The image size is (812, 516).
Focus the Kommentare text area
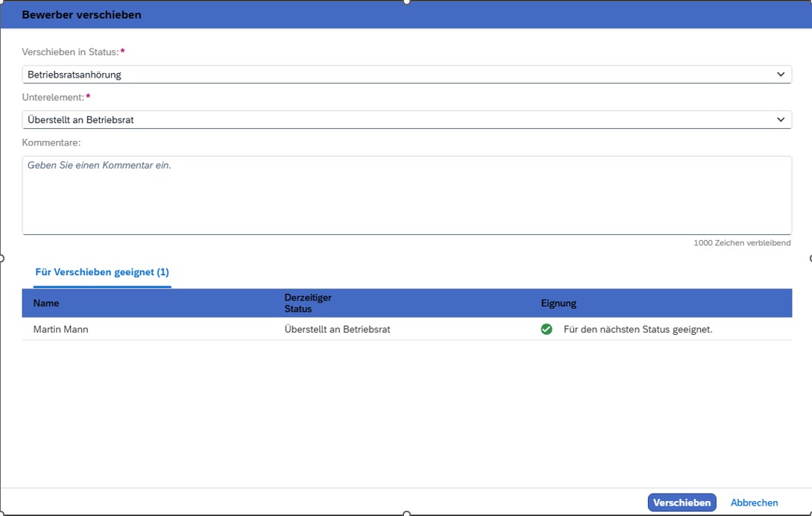pos(406,195)
